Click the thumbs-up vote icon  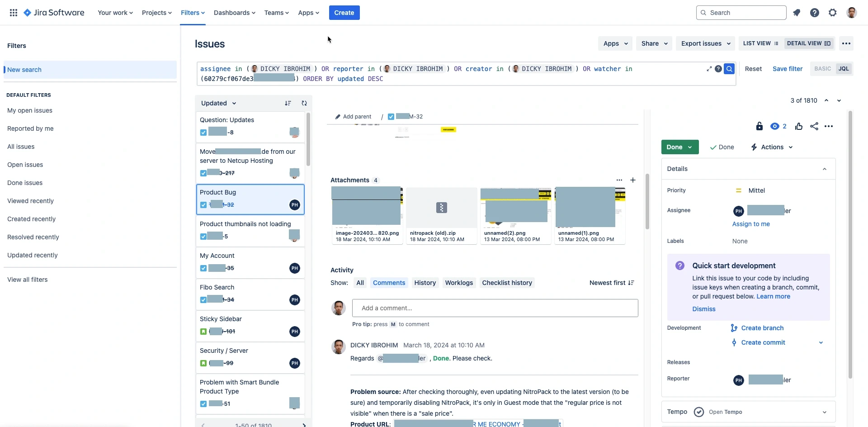pyautogui.click(x=799, y=126)
